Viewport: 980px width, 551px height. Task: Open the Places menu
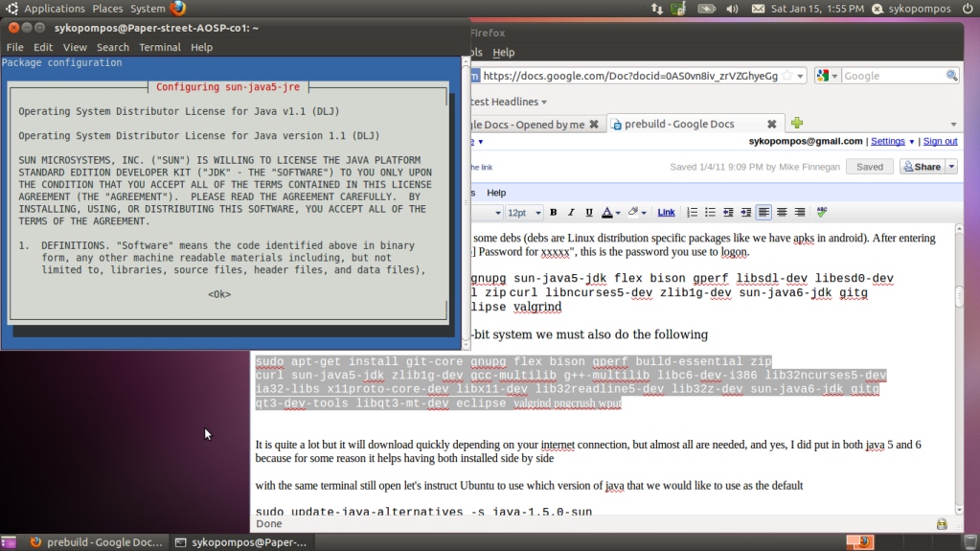coord(107,9)
